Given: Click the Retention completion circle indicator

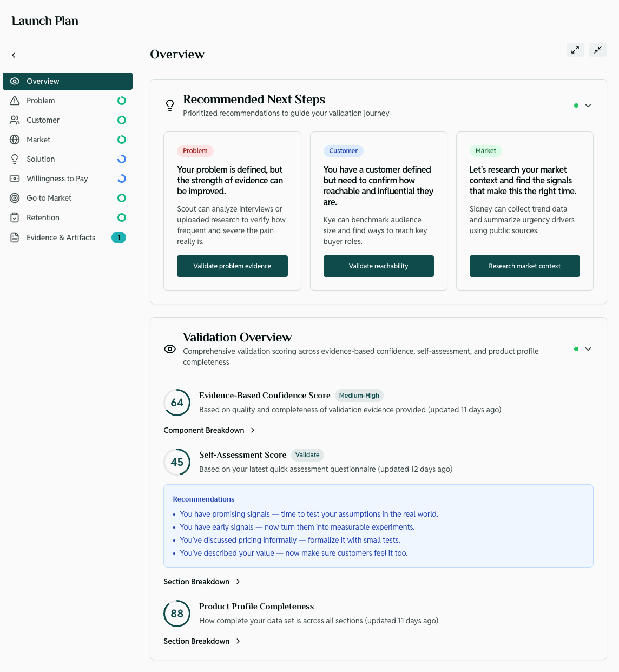Looking at the screenshot, I should 121,218.
